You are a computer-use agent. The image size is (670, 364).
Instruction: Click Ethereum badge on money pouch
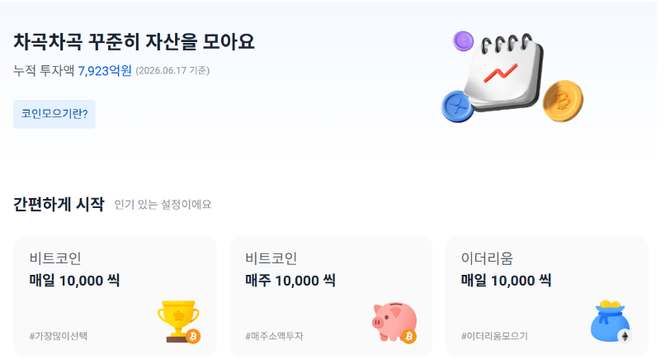coord(625,336)
